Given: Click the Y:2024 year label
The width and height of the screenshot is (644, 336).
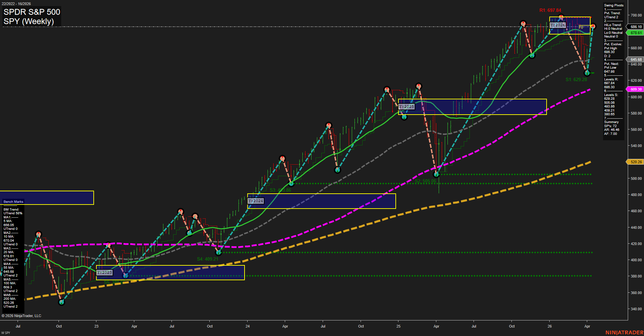Looking at the screenshot, I should point(256,200).
